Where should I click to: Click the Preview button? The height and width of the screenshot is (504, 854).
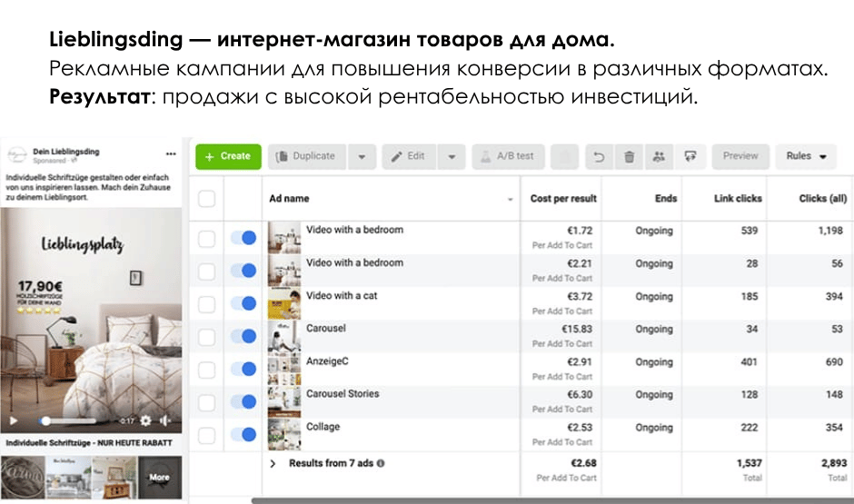pos(740,156)
